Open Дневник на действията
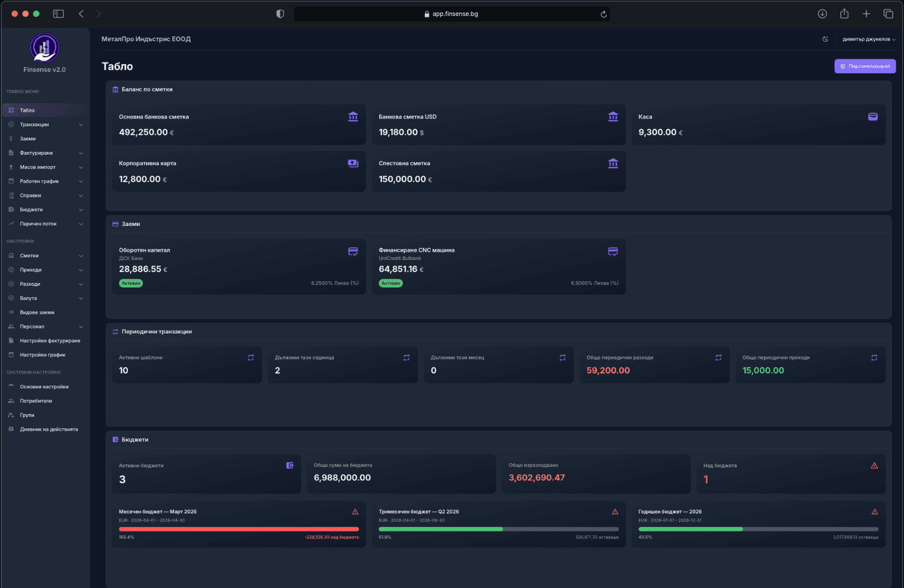 tap(45, 429)
